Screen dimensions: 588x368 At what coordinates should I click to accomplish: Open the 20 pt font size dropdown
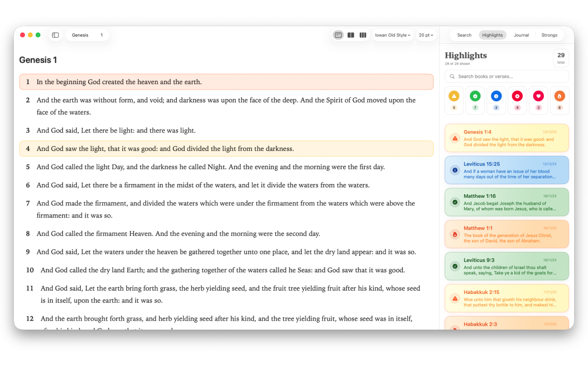[426, 35]
